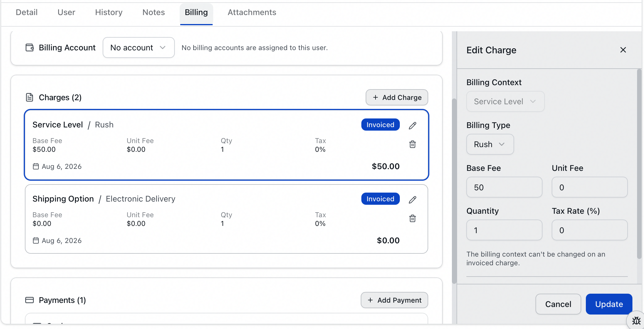The height and width of the screenshot is (329, 644).
Task: Click Invoiced badge on Service Level charge
Action: click(x=380, y=125)
